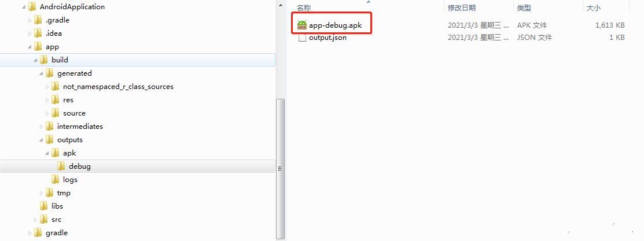Select the logs folder icon

pyautogui.click(x=56, y=180)
